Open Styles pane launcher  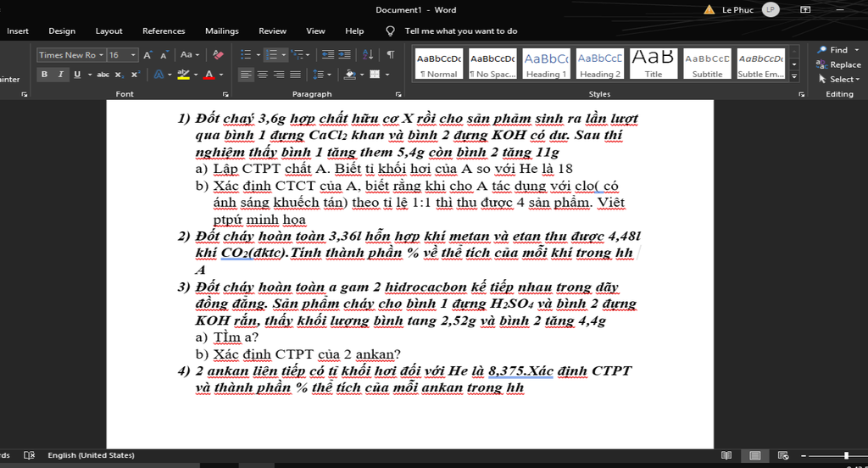point(802,95)
